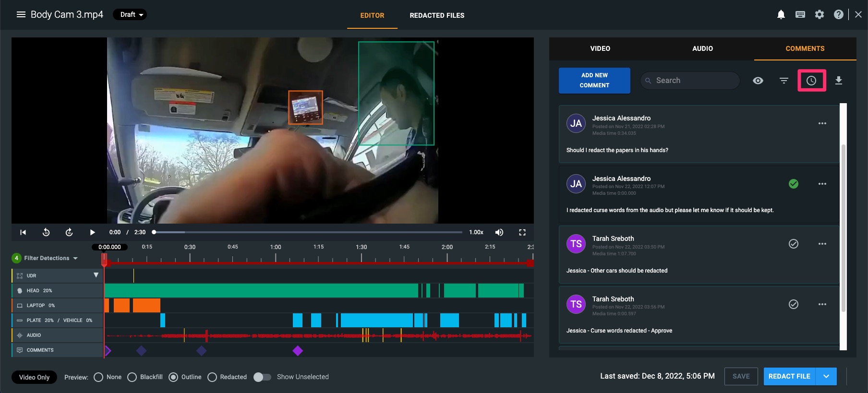Viewport: 868px width, 393px height.
Task: Open comment history clock icon
Action: point(811,81)
